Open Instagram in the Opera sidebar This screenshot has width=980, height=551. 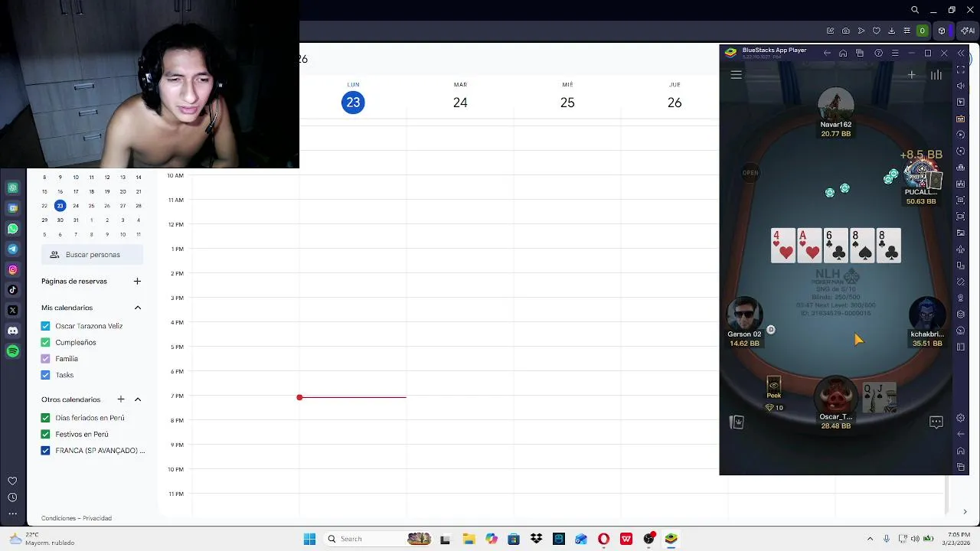pyautogui.click(x=13, y=269)
